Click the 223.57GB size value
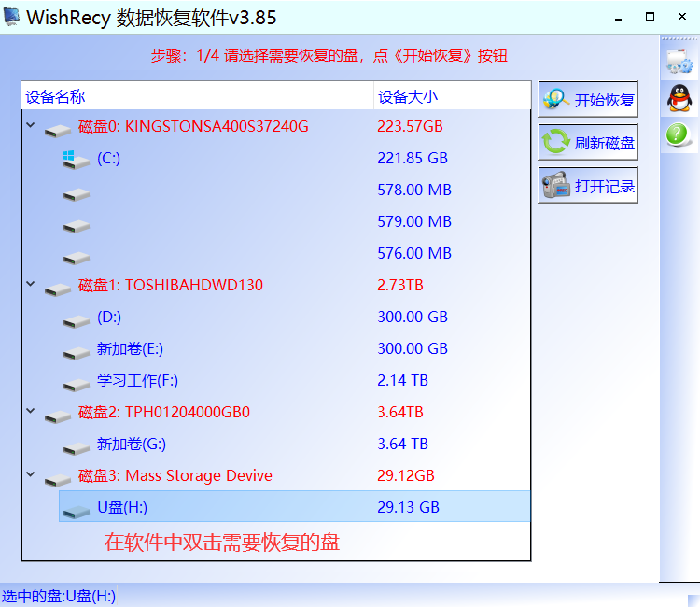Screen dimensions: 700x607 tap(410, 126)
